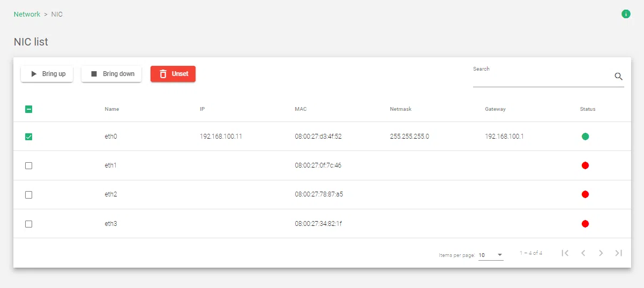Go to the next page
Viewport: 644px width, 288px height.
click(x=601, y=253)
